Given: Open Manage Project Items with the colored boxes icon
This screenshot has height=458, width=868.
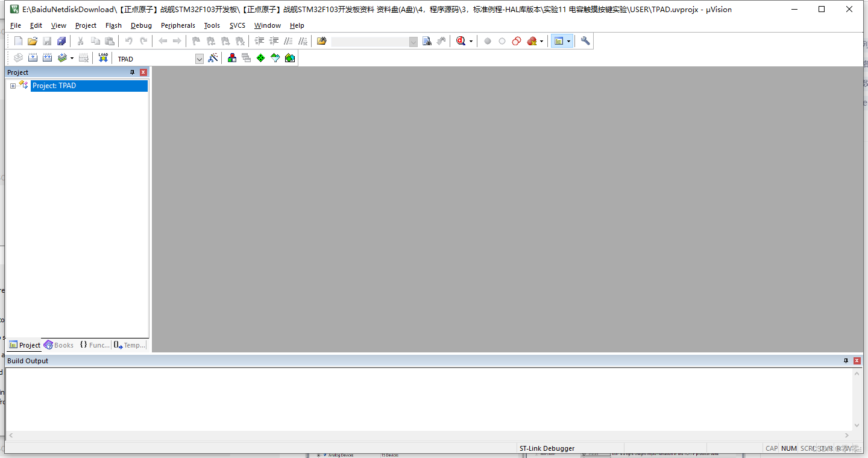Looking at the screenshot, I should (231, 58).
